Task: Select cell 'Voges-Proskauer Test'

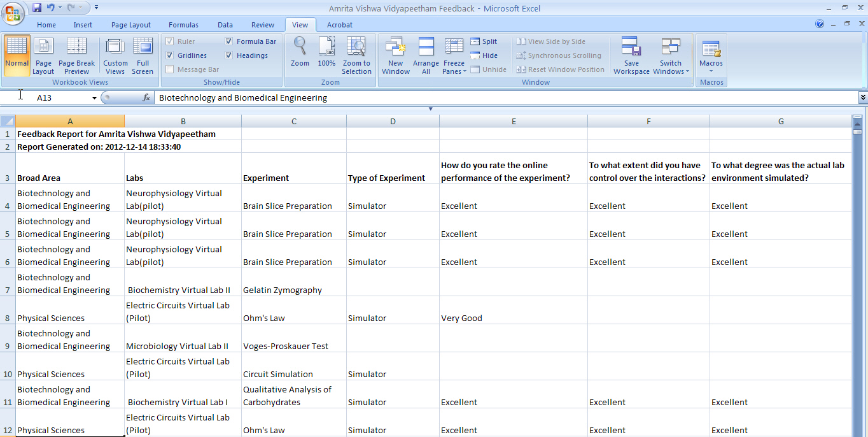Action: (x=294, y=338)
